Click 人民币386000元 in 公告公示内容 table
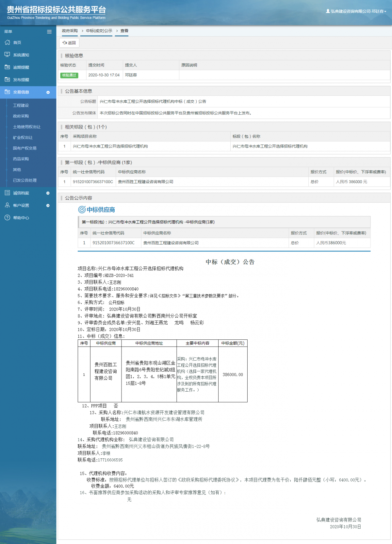 point(331,243)
